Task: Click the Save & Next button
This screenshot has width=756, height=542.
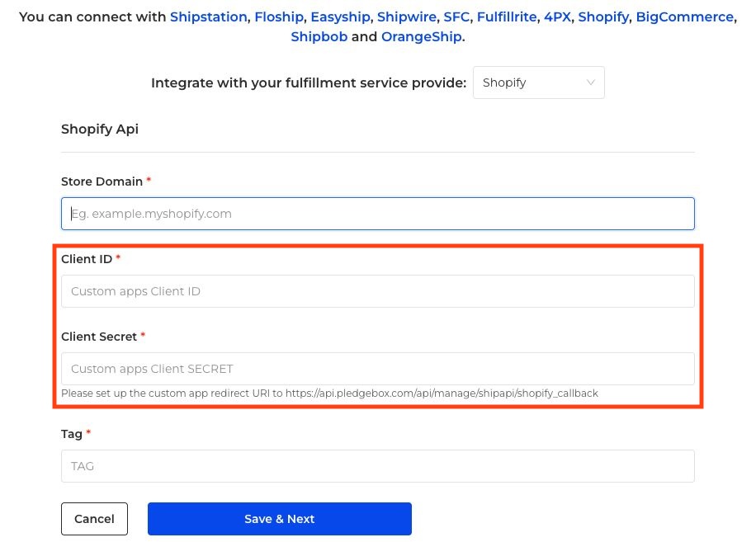Action: coord(280,519)
